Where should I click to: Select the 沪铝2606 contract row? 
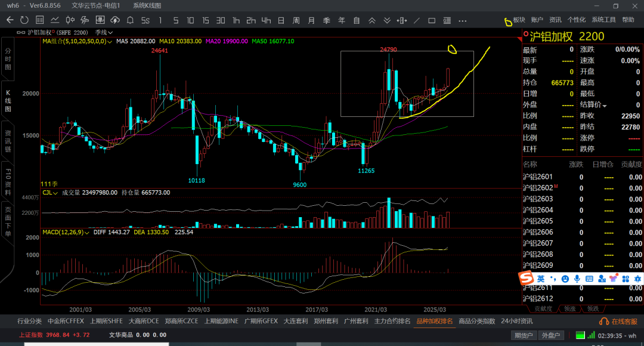583,232
